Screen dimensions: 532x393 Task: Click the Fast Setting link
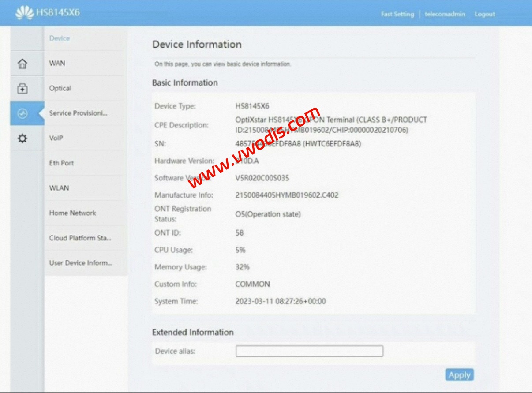(x=397, y=14)
